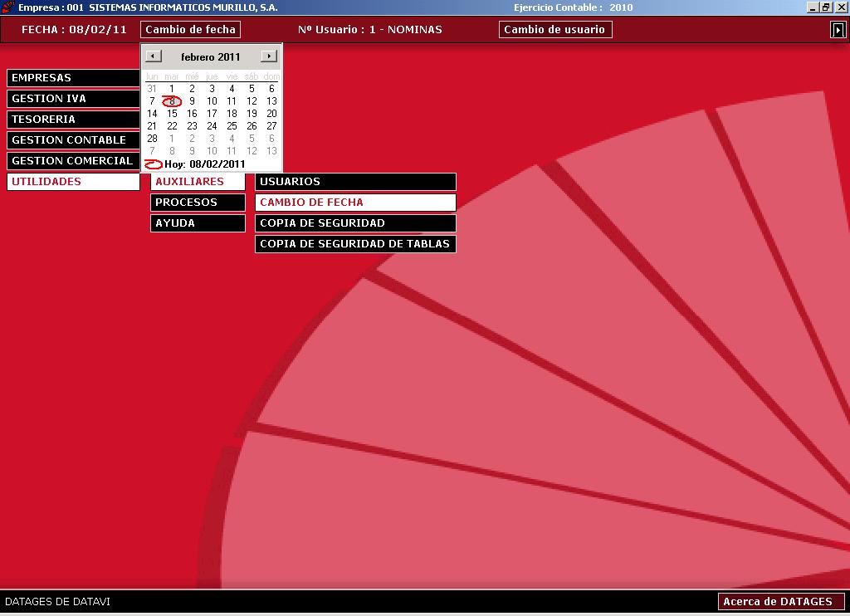Choose COPIA DE SEGURIDAD DE TABLAS

coord(355,244)
